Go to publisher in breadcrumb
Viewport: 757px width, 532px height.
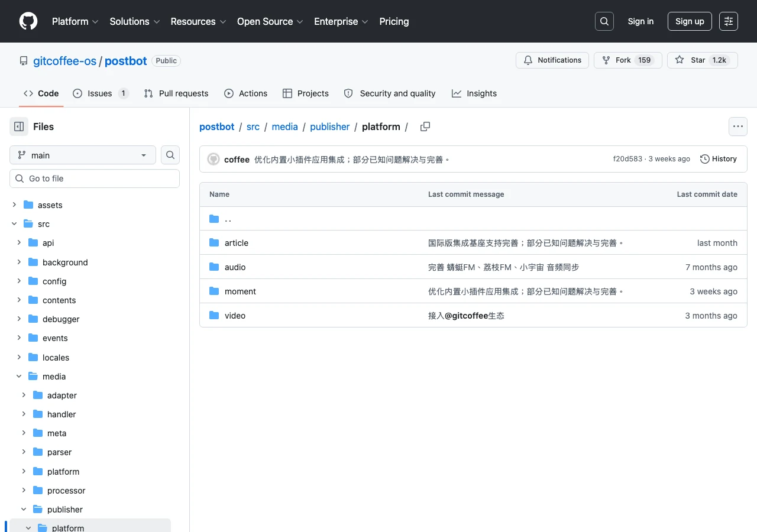(330, 126)
